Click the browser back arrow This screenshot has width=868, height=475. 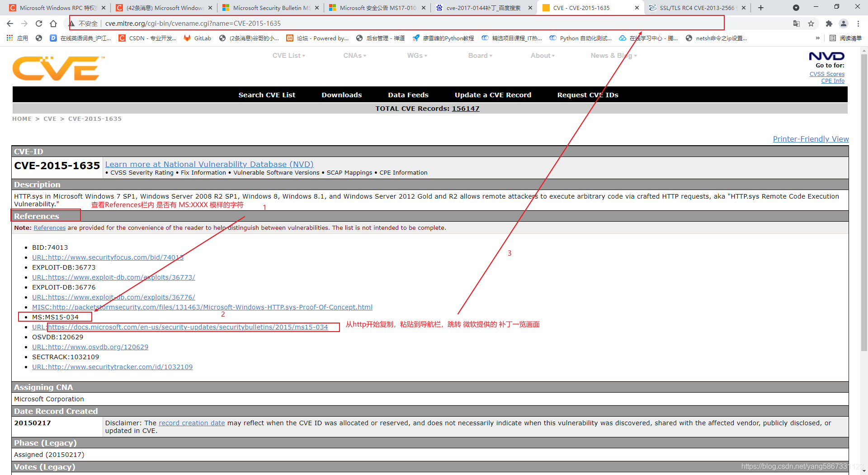(10, 24)
